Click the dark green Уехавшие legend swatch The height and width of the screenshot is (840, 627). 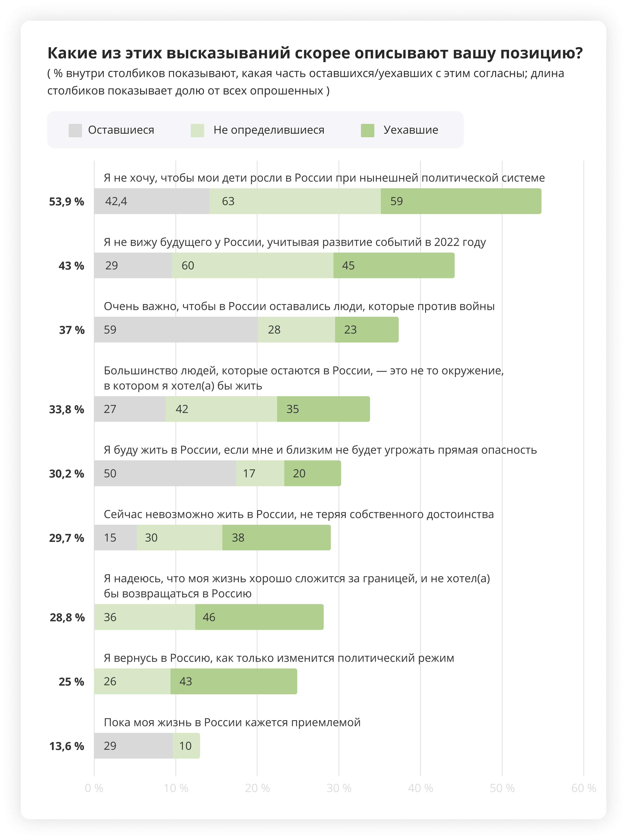367,130
